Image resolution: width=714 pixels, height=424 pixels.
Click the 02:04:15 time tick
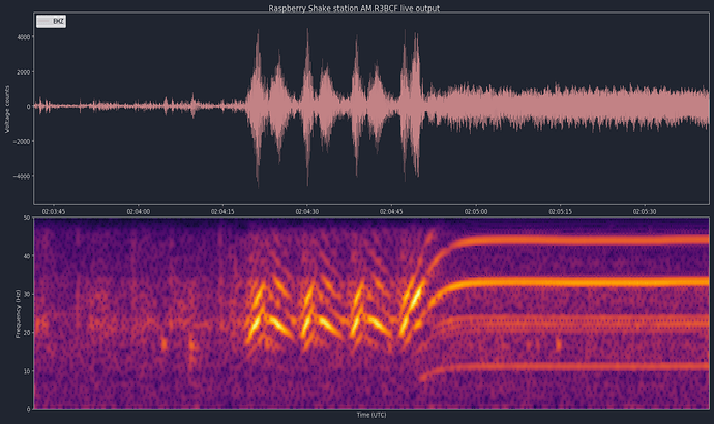[222, 212]
